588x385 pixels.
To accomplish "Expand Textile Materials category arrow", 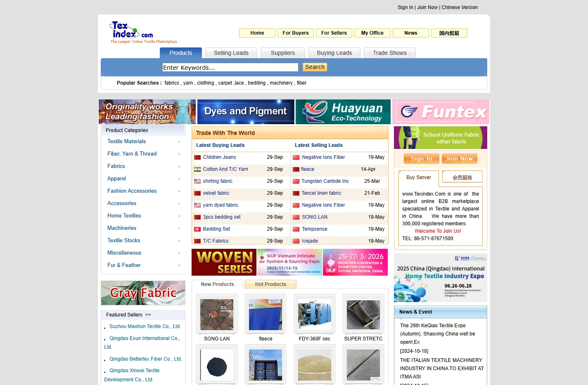I will click(179, 142).
